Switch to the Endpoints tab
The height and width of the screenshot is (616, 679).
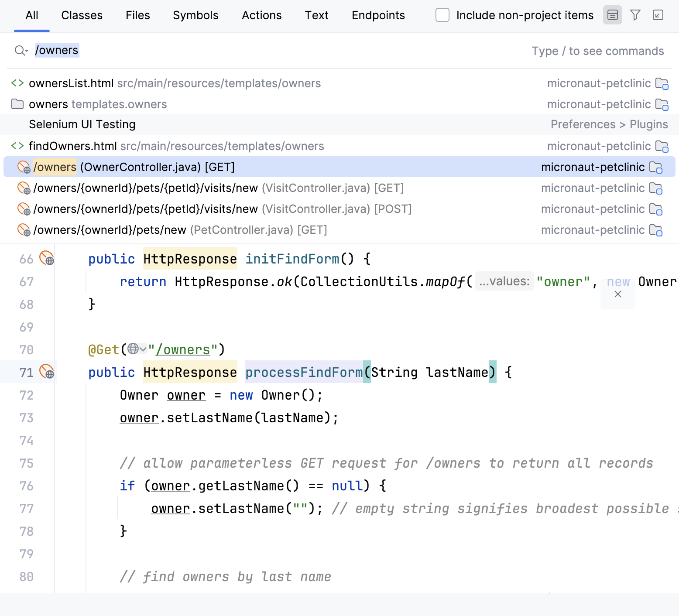(378, 15)
